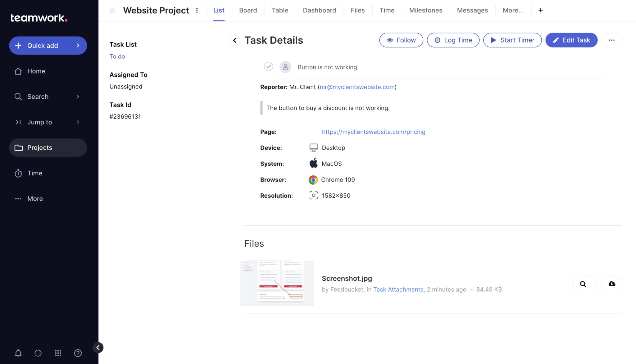Collapse the sidebar with the chevron

tap(98, 347)
